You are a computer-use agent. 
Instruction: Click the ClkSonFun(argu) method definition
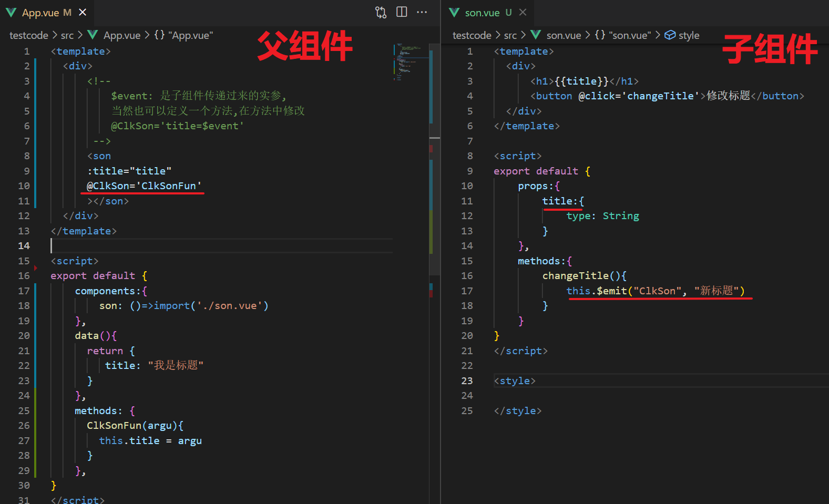tap(135, 425)
